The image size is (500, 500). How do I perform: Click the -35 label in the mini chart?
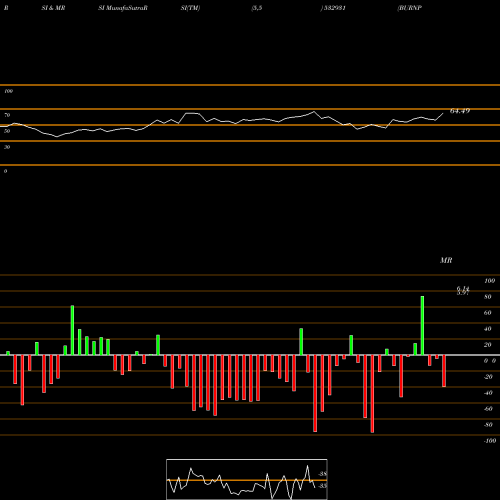[323, 486]
